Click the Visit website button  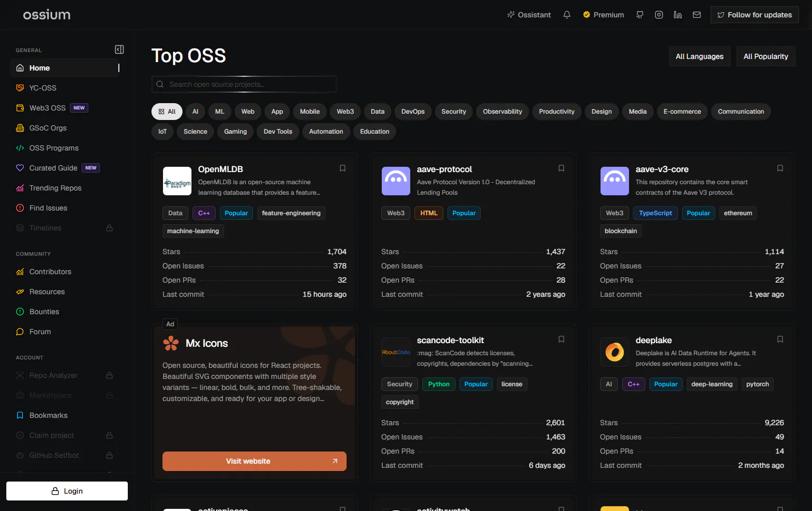[255, 461]
